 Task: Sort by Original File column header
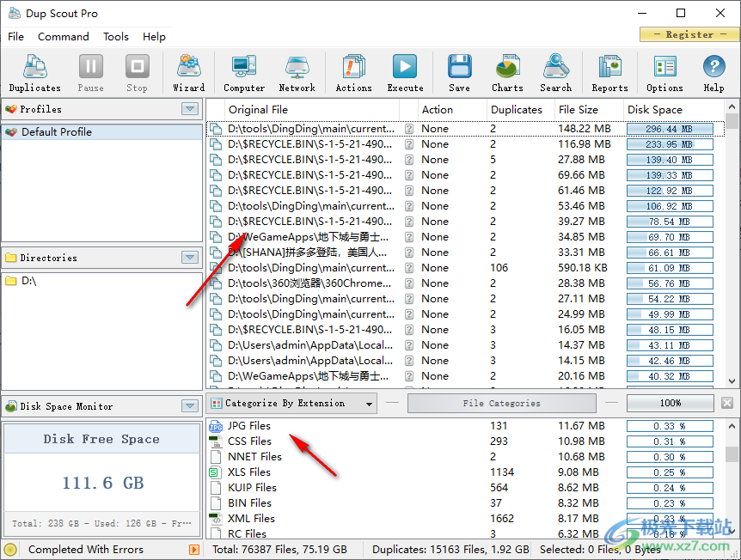coord(312,110)
